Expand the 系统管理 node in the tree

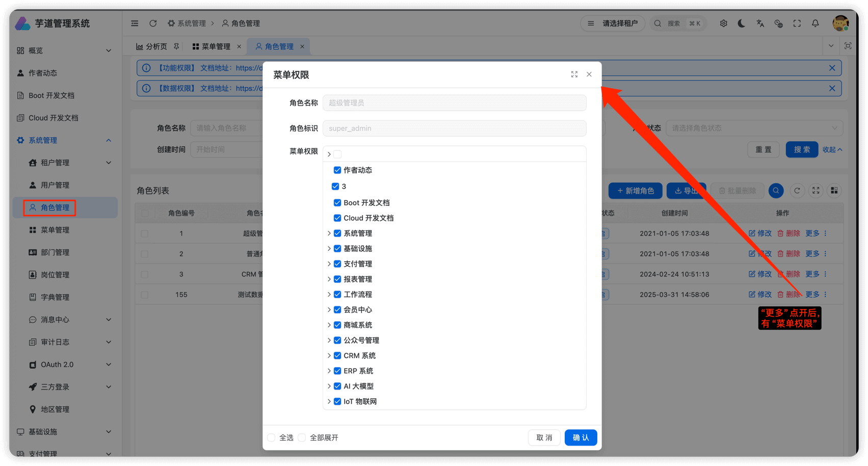click(x=329, y=233)
